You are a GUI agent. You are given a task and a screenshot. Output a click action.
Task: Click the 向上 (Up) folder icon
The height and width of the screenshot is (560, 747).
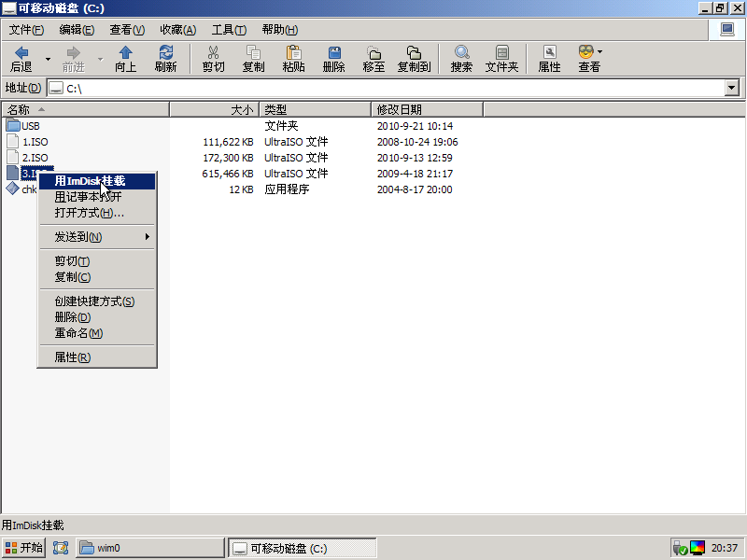point(126,58)
